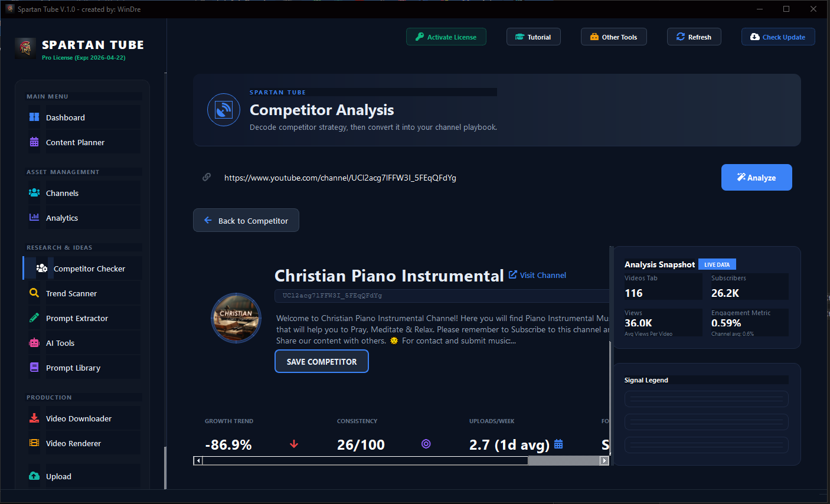Open Content Planner calendar icon

35,142
